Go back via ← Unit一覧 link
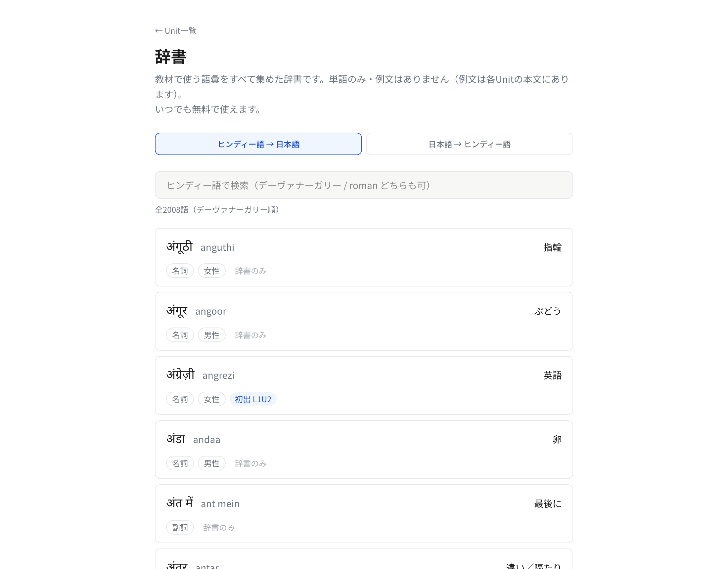The image size is (728, 569). pyautogui.click(x=175, y=31)
